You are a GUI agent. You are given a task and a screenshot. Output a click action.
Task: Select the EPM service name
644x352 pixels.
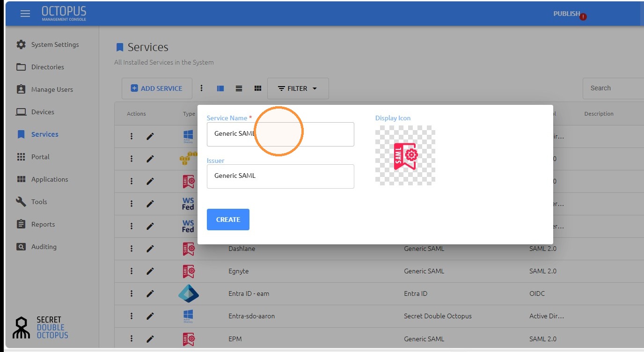(235, 338)
